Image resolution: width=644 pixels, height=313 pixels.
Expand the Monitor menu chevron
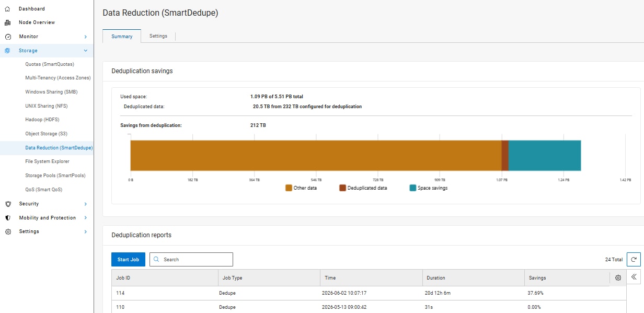coord(85,37)
